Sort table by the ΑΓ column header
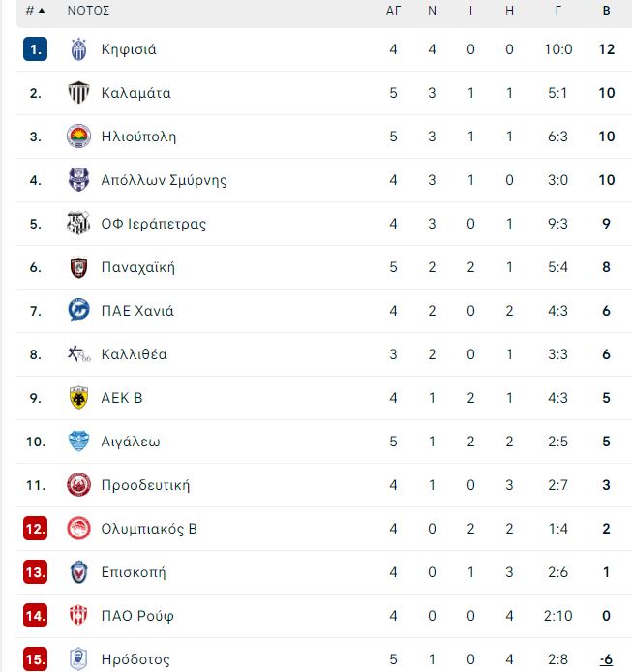Viewport: 632px width, 672px height. (393, 11)
